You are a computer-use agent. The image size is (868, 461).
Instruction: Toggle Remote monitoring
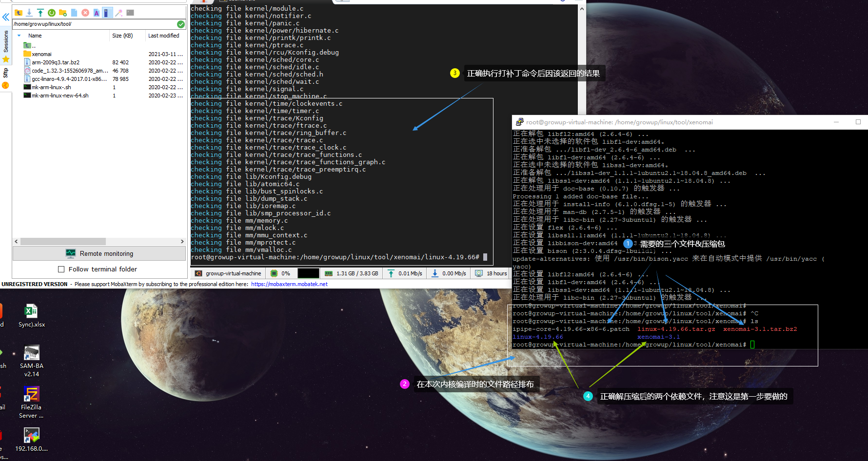[99, 253]
